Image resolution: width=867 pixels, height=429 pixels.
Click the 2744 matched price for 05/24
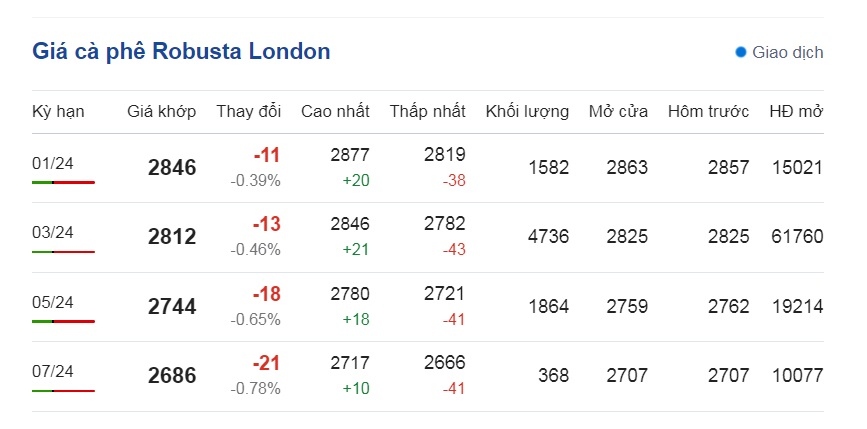[172, 306]
